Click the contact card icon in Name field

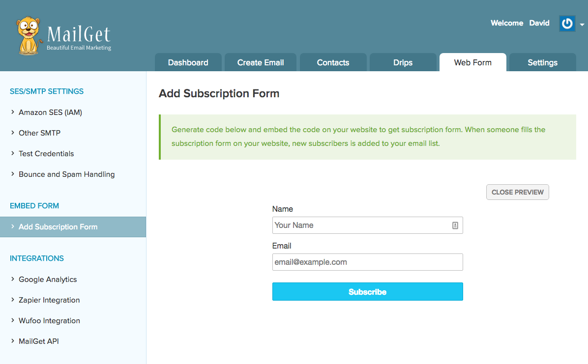click(x=455, y=225)
